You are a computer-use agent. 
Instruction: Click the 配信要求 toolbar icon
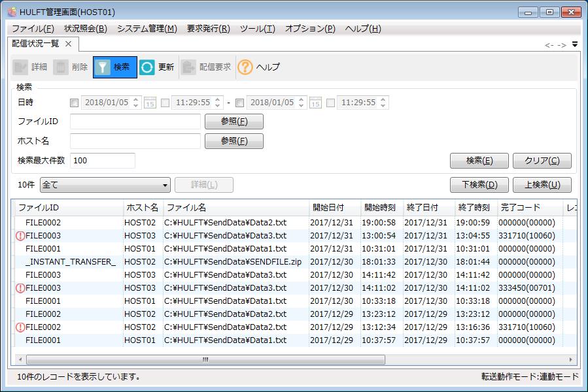[x=188, y=67]
